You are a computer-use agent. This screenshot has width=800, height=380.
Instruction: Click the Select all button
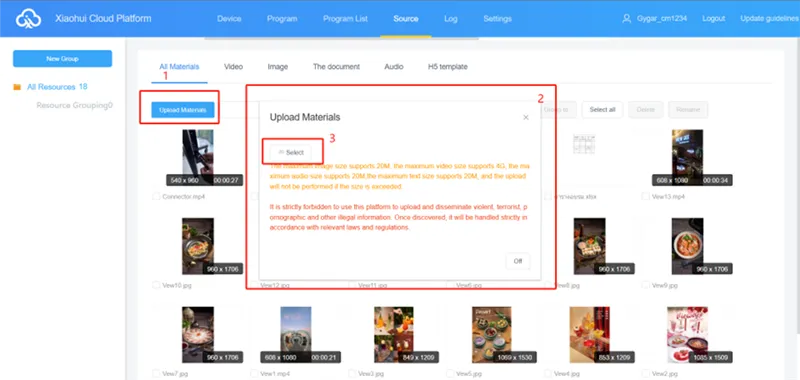(x=602, y=110)
